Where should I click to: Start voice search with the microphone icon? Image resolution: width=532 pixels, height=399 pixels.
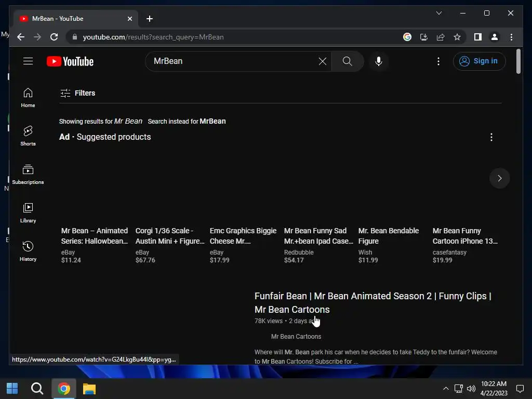click(x=379, y=61)
